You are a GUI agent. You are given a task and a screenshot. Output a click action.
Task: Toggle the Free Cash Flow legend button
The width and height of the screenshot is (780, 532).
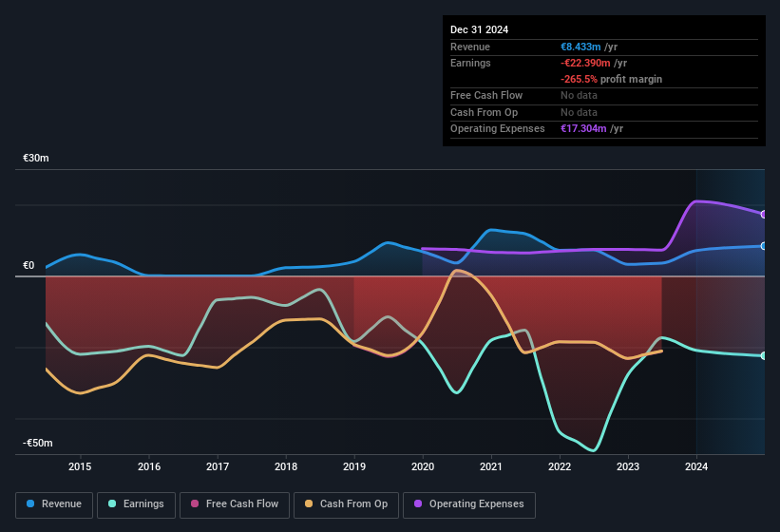235,504
